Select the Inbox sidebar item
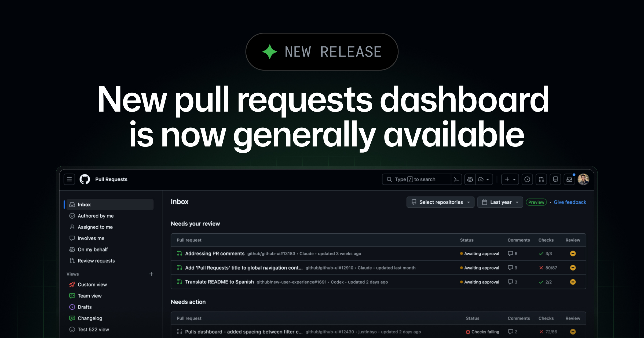 110,204
